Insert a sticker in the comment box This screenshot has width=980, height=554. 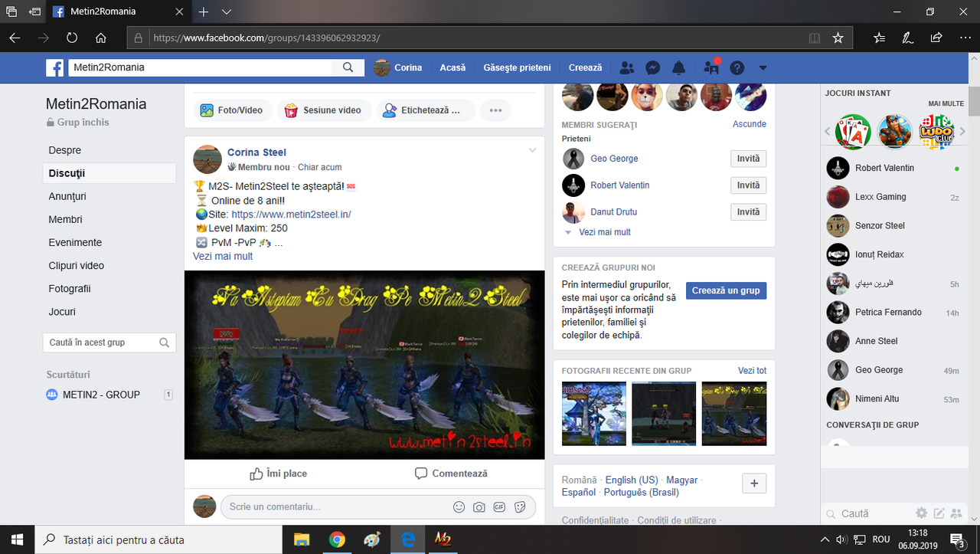(520, 506)
